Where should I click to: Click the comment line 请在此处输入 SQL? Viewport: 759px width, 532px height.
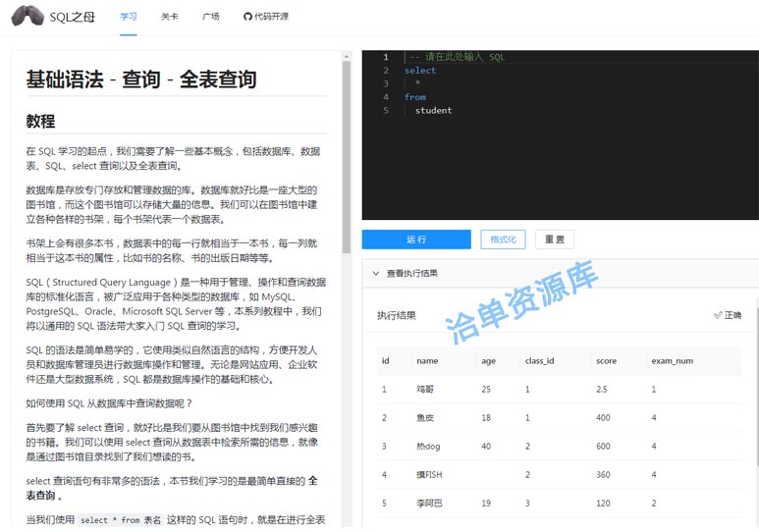coord(457,57)
